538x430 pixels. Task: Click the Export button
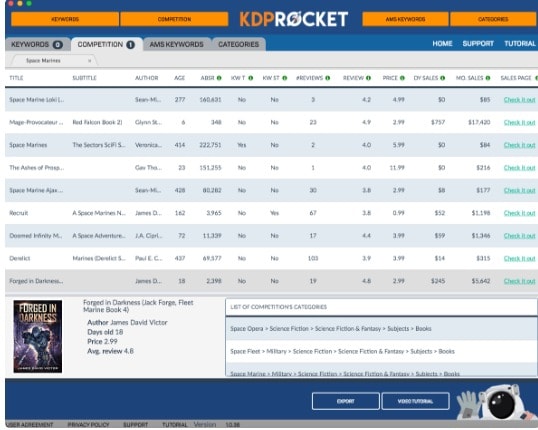[x=346, y=401]
